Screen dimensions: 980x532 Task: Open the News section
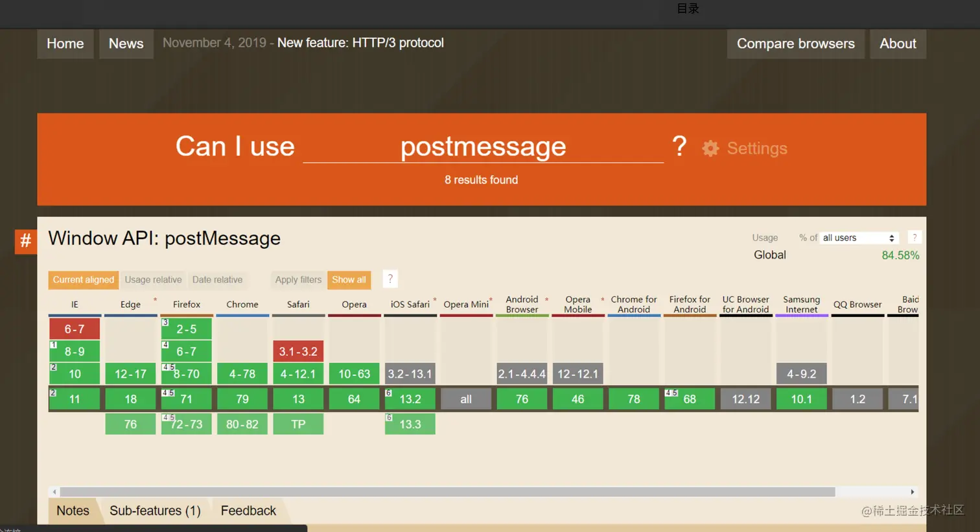[126, 43]
